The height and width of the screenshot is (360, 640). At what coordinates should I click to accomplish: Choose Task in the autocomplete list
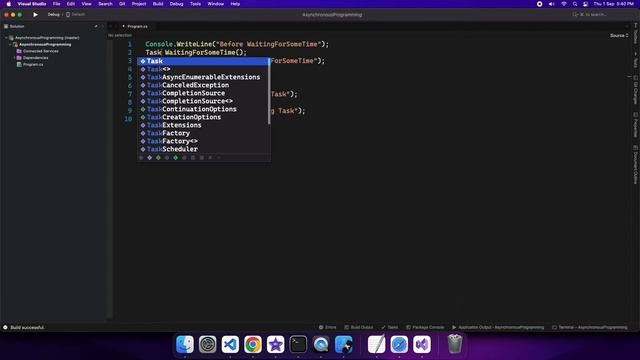pyautogui.click(x=203, y=61)
